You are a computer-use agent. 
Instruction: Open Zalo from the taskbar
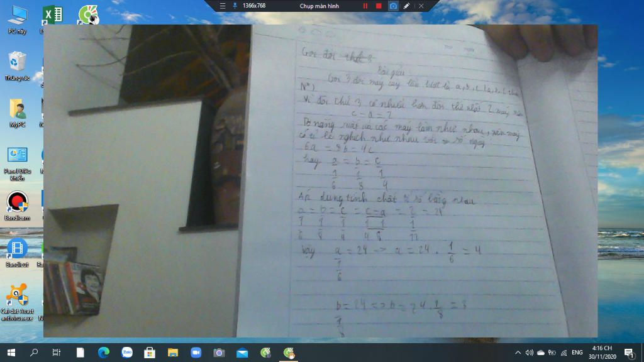coord(127,353)
